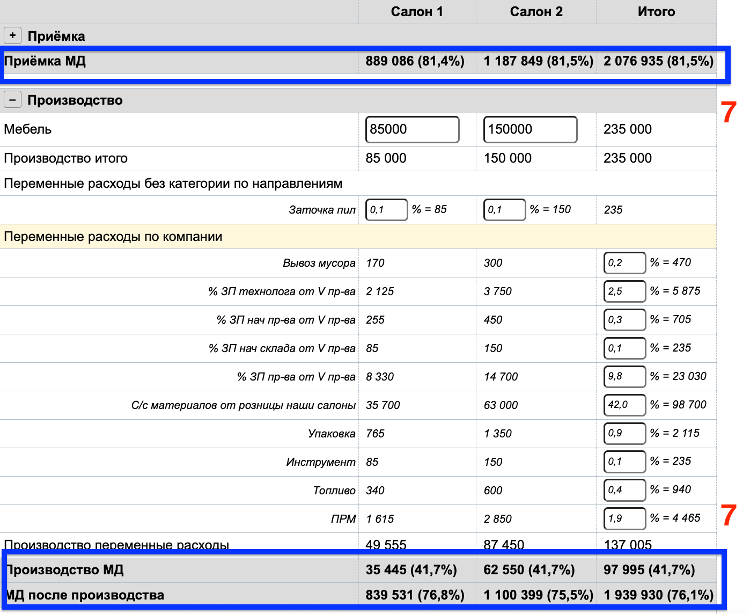Screen dimensions: 750x614
Task: Select % ЗП технолога percent field
Action: 623,291
